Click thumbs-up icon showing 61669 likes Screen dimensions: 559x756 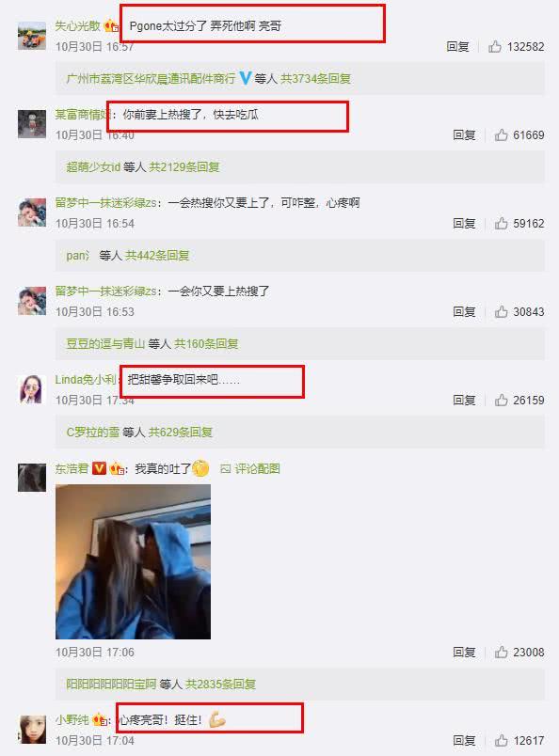(x=501, y=135)
